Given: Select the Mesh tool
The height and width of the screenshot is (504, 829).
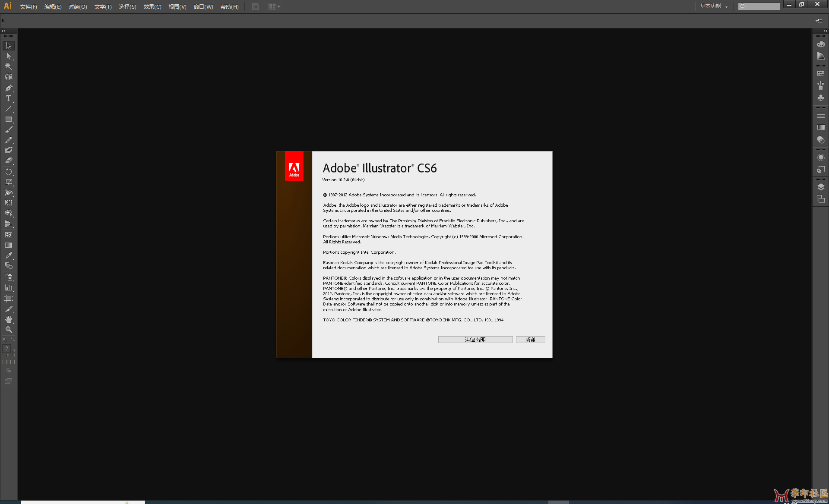Looking at the screenshot, I should click(x=8, y=235).
